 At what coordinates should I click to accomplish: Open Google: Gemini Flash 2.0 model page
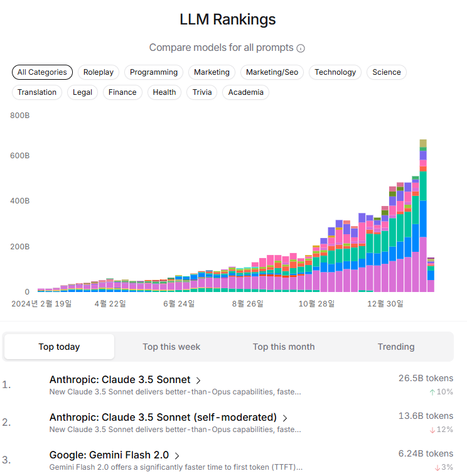pos(110,455)
